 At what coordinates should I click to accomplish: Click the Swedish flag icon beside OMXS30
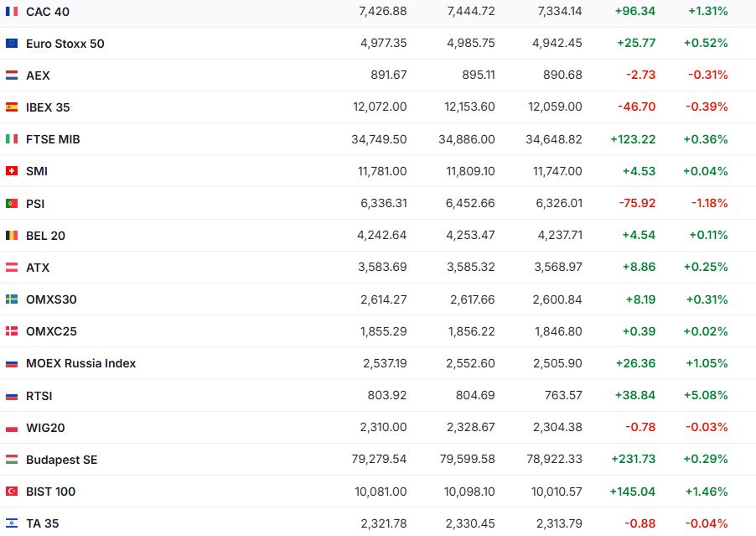(x=12, y=299)
